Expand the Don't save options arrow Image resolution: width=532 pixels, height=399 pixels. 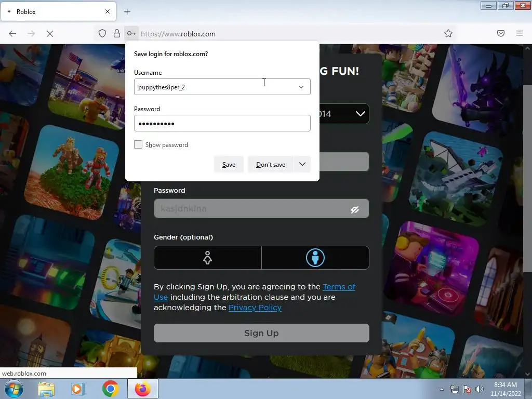(302, 164)
